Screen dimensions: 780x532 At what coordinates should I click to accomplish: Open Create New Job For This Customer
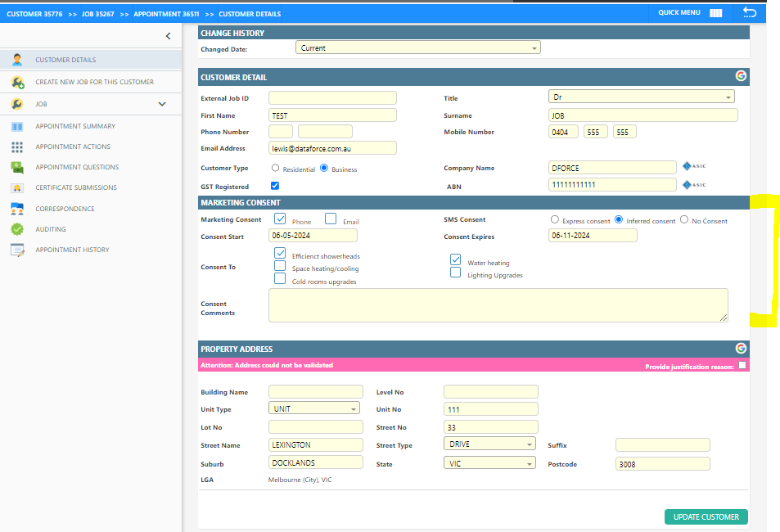tap(94, 82)
